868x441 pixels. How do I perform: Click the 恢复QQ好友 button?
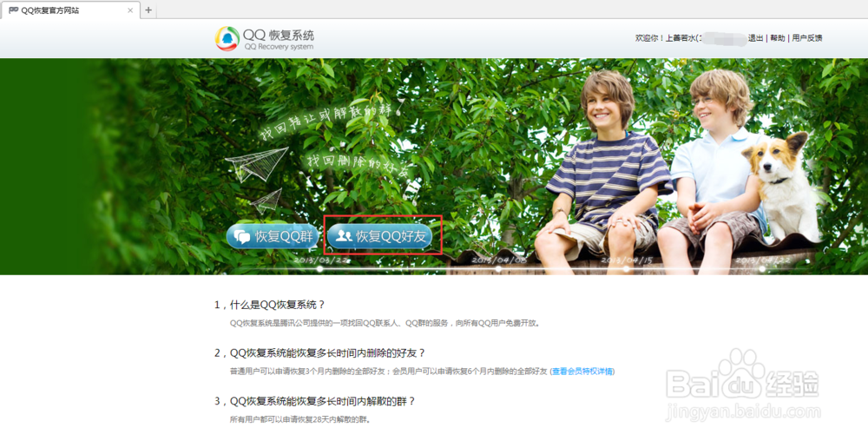(x=380, y=236)
